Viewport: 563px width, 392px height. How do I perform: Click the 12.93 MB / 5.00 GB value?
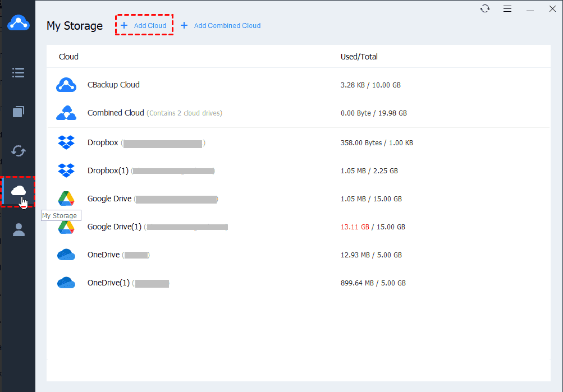point(371,255)
